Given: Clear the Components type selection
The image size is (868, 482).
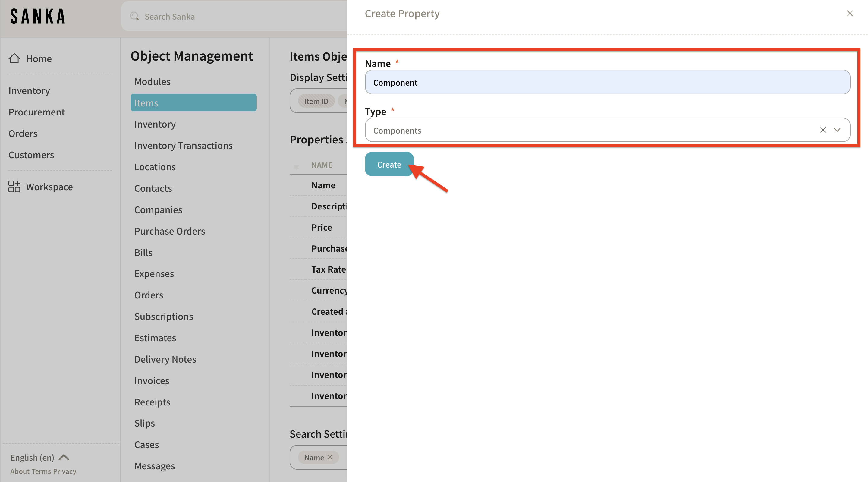Looking at the screenshot, I should point(823,130).
